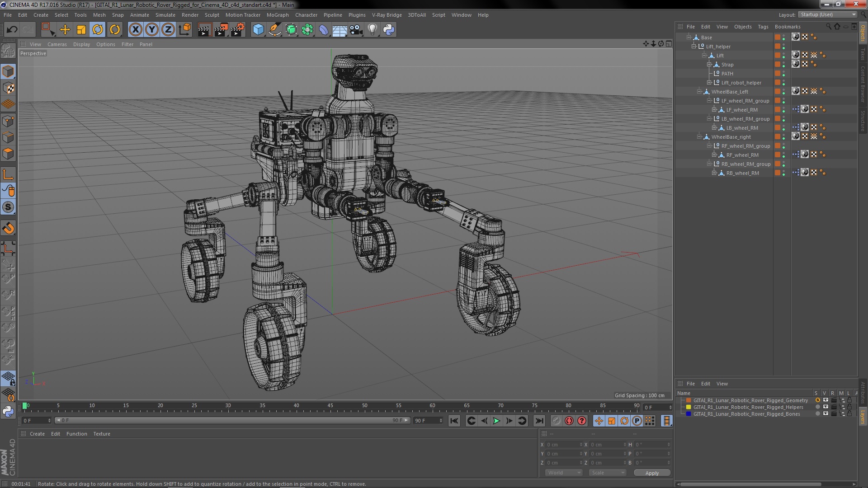
Task: Click Apply button in coordinates panel
Action: tap(652, 473)
